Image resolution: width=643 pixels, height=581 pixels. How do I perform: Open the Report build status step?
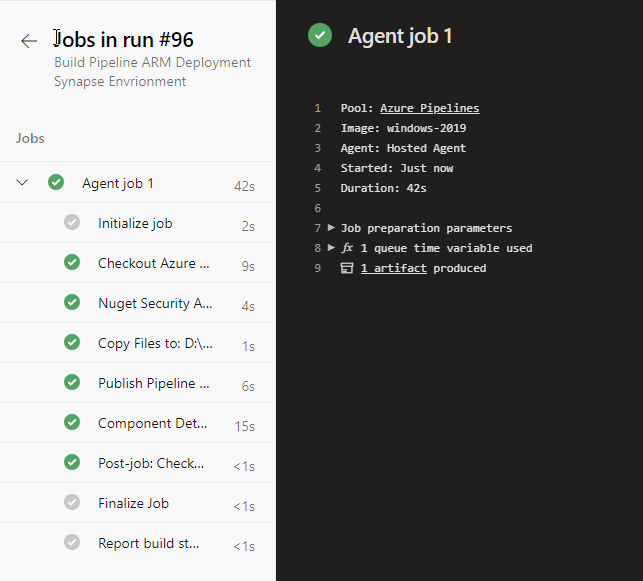149,543
